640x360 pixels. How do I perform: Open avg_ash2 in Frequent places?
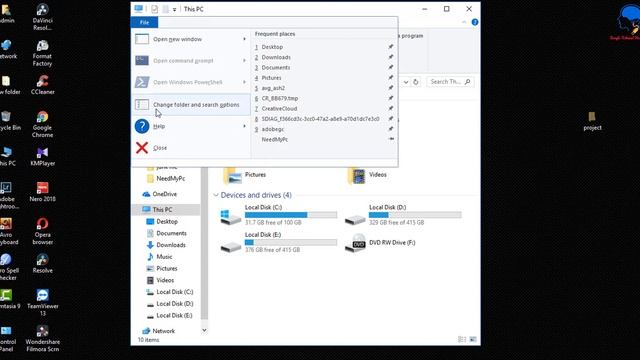click(x=273, y=88)
